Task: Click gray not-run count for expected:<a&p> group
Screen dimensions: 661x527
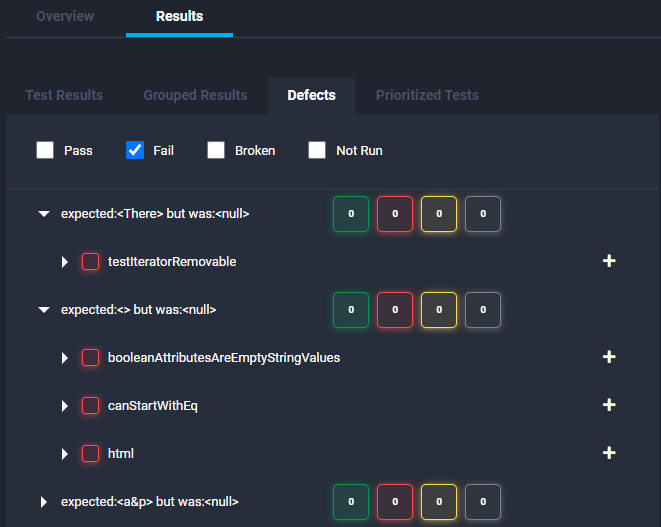Action: 483,502
